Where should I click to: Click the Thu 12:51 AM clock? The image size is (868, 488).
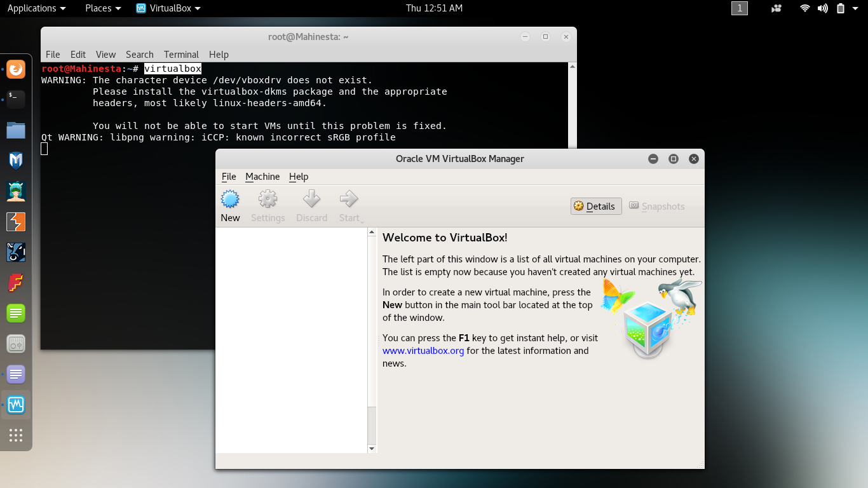[x=434, y=8]
